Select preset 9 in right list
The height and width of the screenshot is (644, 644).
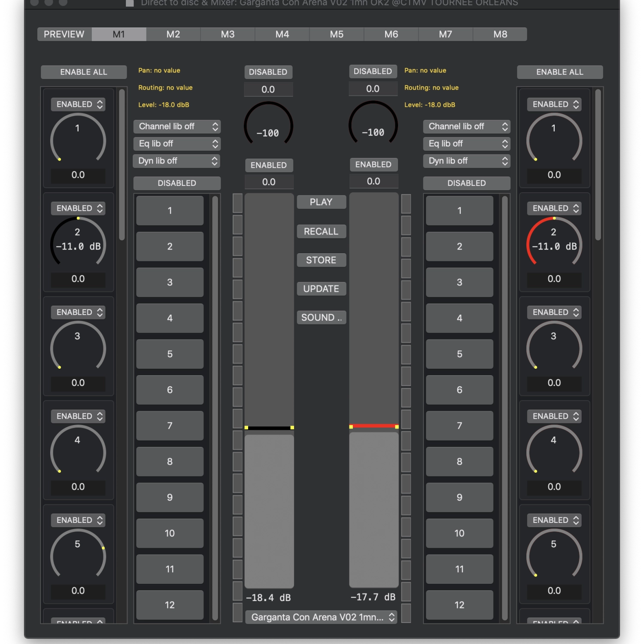tap(459, 497)
